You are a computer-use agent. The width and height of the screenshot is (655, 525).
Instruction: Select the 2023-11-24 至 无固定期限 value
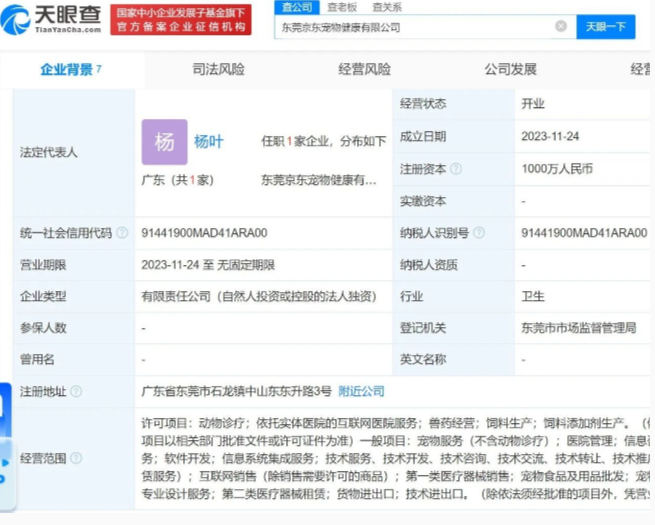pyautogui.click(x=208, y=265)
